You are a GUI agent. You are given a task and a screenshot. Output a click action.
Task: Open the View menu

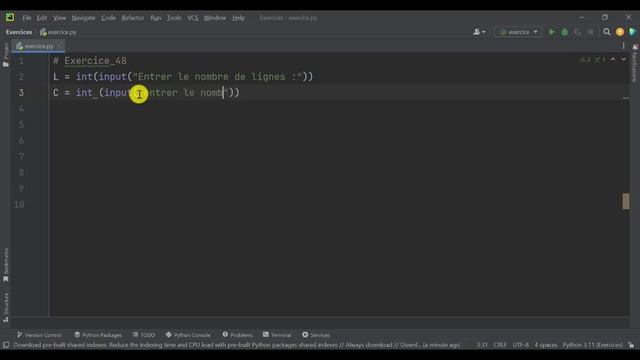tap(59, 18)
